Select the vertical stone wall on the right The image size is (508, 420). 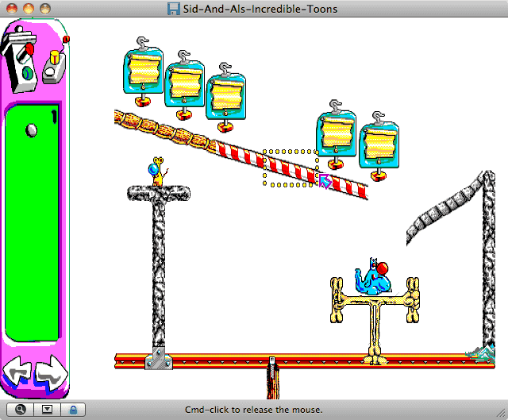coord(489,260)
